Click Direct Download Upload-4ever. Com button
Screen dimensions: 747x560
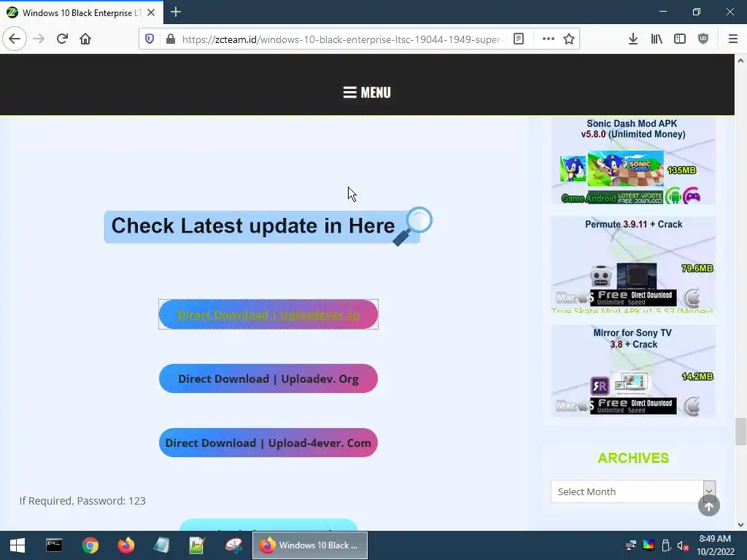tap(268, 443)
